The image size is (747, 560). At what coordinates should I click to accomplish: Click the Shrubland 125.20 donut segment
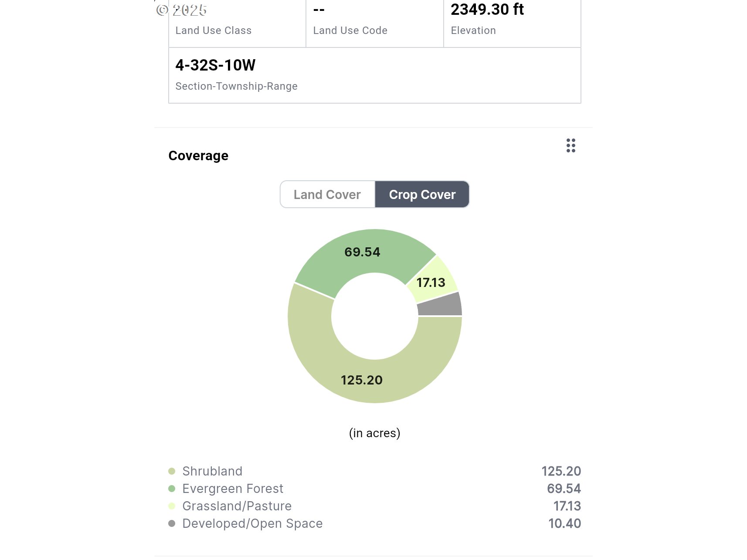(x=362, y=380)
